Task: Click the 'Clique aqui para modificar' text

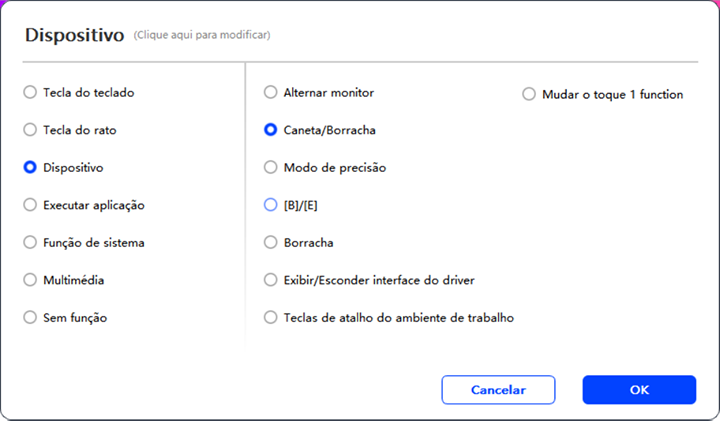Action: (202, 36)
